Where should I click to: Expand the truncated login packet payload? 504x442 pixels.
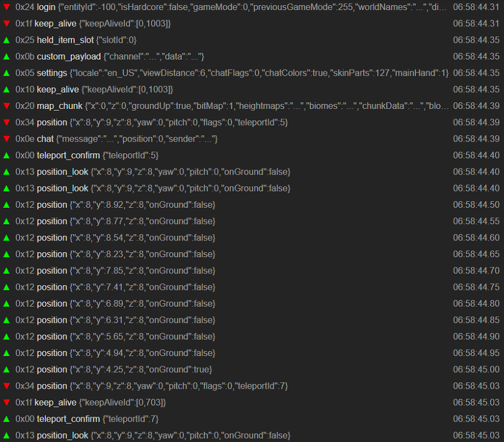coord(443,7)
